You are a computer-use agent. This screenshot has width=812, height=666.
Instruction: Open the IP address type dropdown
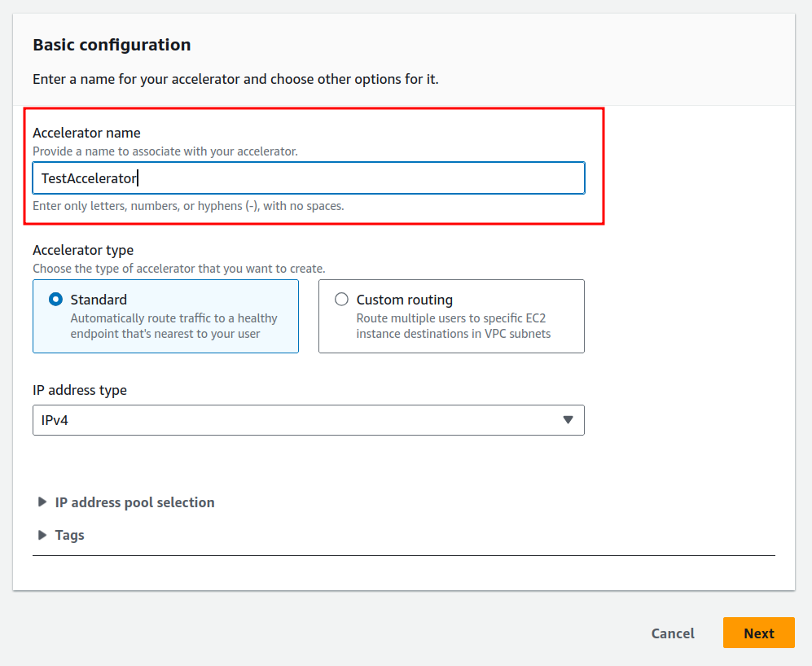(308, 420)
